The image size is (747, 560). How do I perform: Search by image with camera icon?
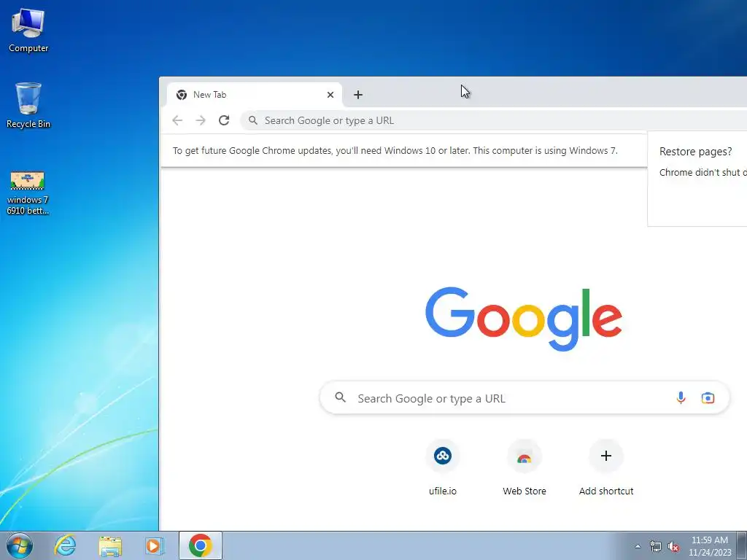708,397
